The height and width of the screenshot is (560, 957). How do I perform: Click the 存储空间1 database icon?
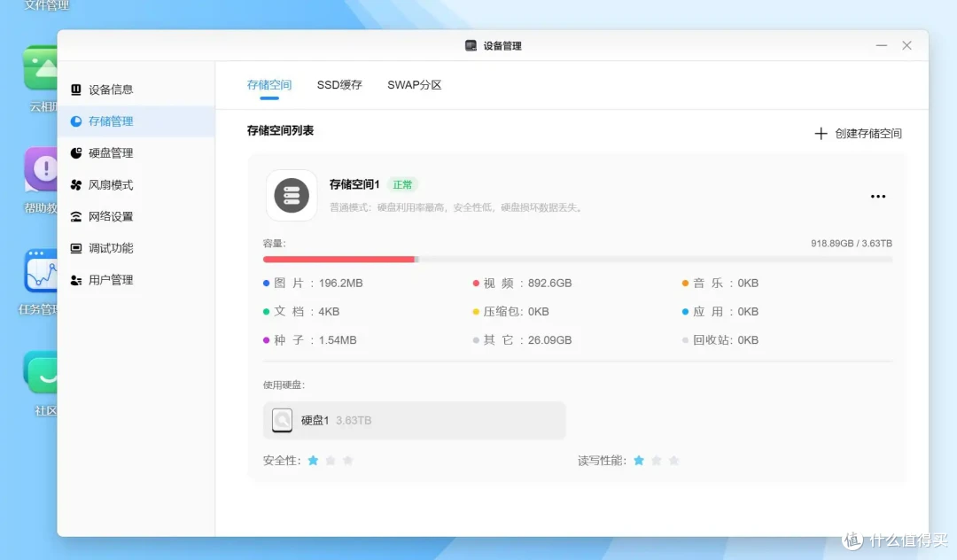click(292, 195)
